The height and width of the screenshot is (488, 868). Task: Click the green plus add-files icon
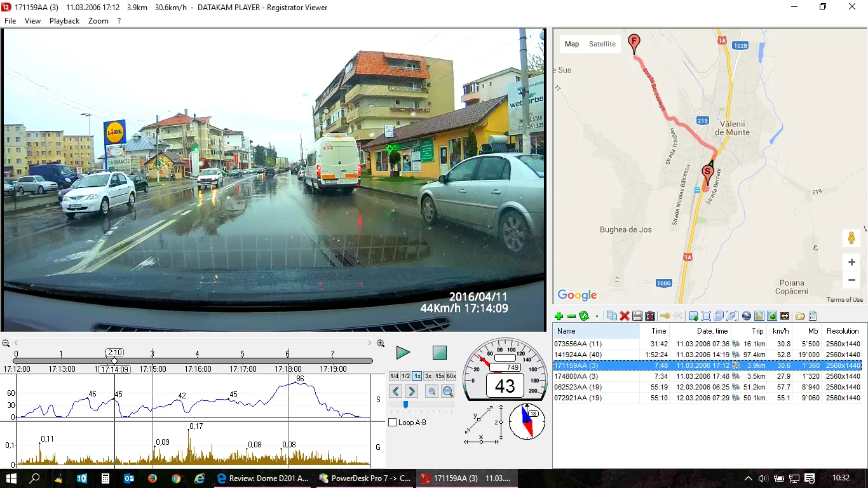559,316
